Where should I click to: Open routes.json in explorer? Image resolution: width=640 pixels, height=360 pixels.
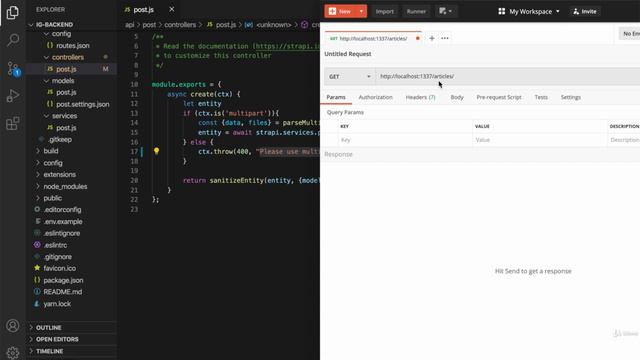pyautogui.click(x=73, y=46)
